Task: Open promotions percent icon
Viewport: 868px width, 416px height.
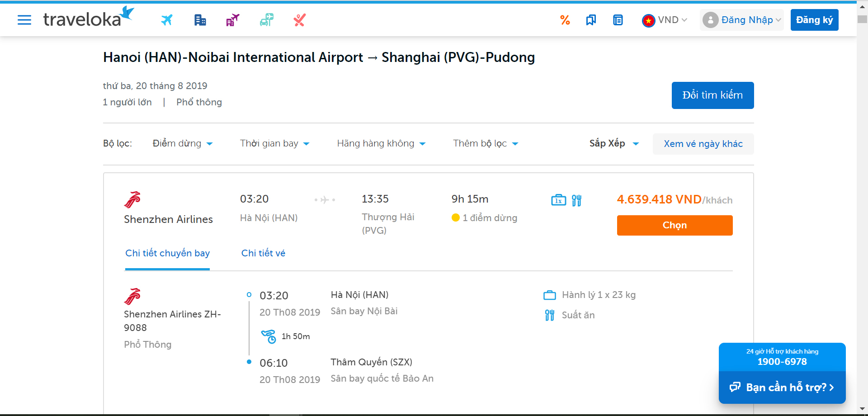Action: tap(565, 20)
